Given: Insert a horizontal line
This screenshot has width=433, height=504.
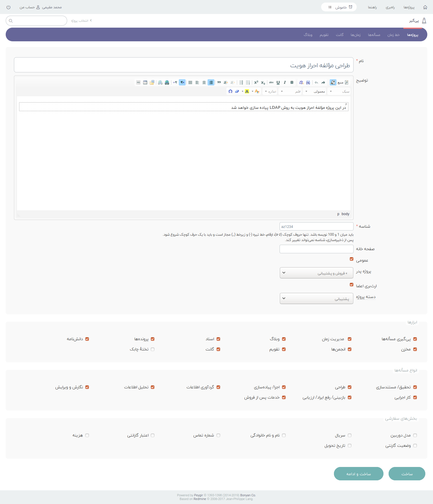Looking at the screenshot, I should click(x=138, y=82).
